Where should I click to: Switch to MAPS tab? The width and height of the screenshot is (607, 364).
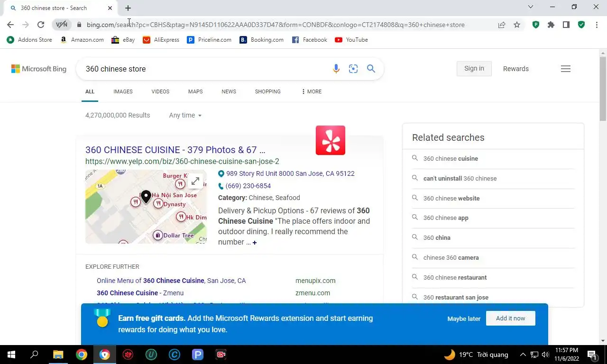(x=195, y=91)
